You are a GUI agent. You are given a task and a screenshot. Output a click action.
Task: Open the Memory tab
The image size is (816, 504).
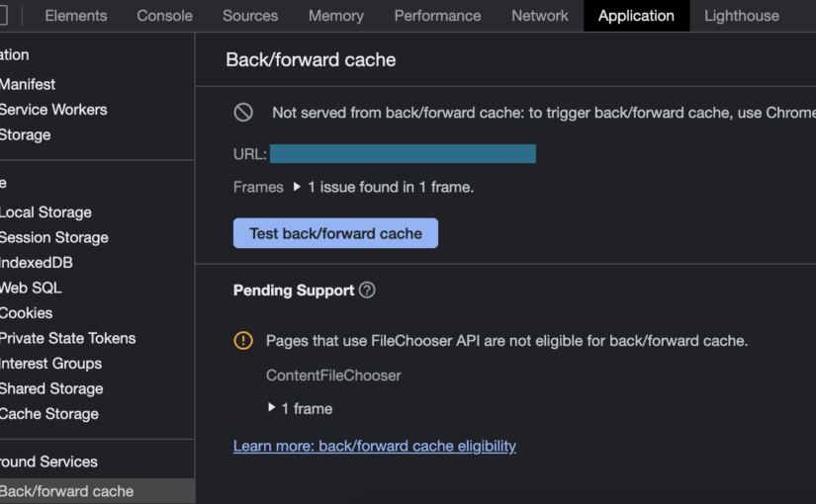pyautogui.click(x=336, y=16)
